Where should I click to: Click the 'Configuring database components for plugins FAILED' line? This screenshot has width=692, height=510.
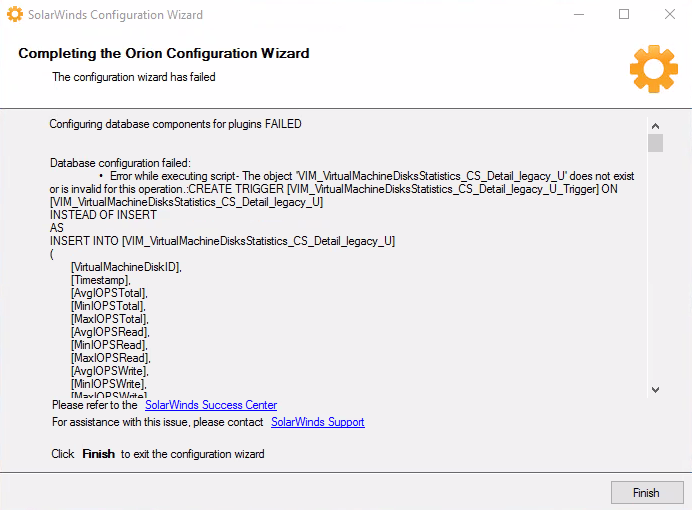[x=175, y=124]
